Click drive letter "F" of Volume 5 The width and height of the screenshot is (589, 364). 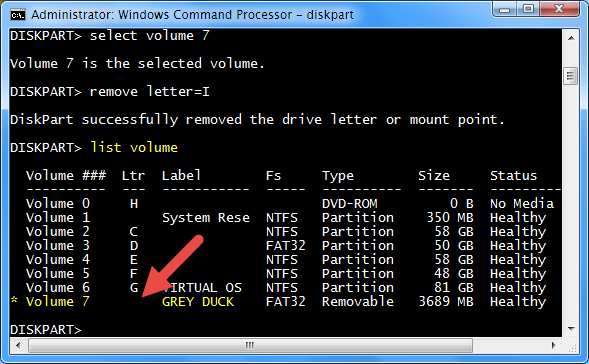tap(134, 274)
